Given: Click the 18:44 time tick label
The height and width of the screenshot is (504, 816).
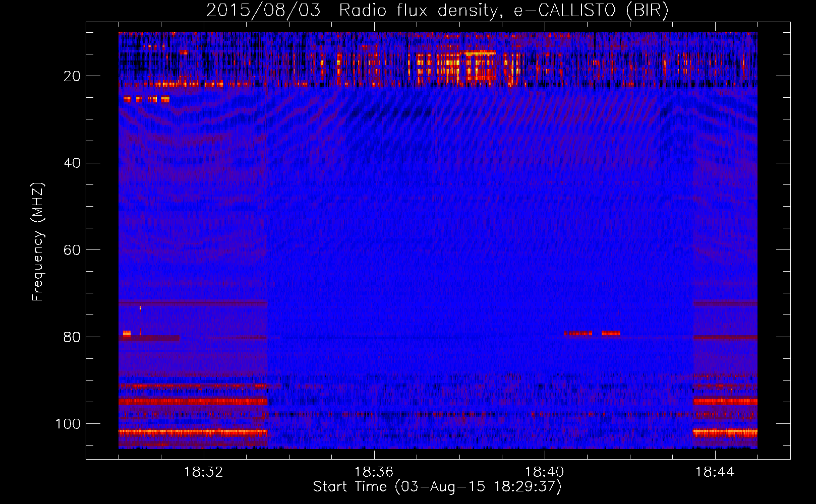Looking at the screenshot, I should [x=715, y=472].
